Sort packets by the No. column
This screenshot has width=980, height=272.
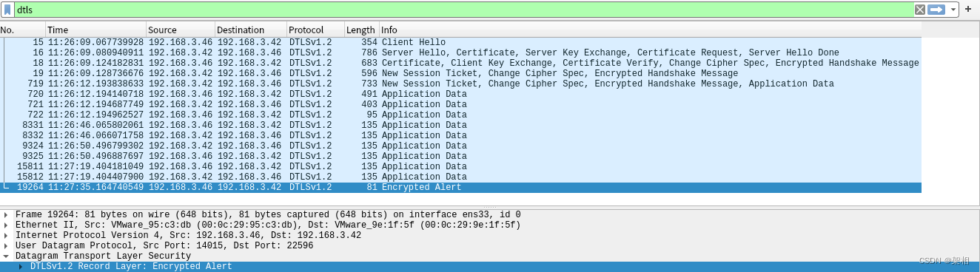(22, 30)
